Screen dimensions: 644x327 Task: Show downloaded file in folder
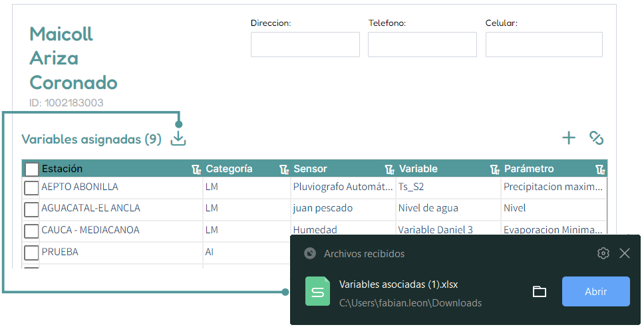coord(540,292)
